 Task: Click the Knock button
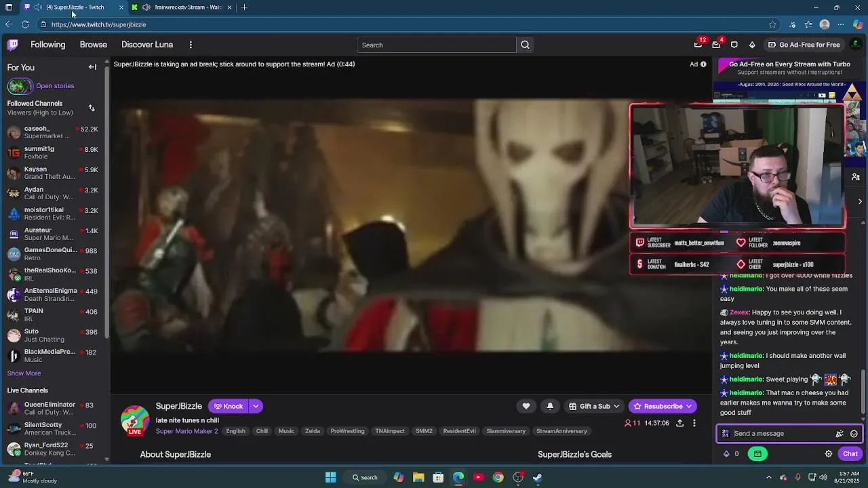coord(229,407)
